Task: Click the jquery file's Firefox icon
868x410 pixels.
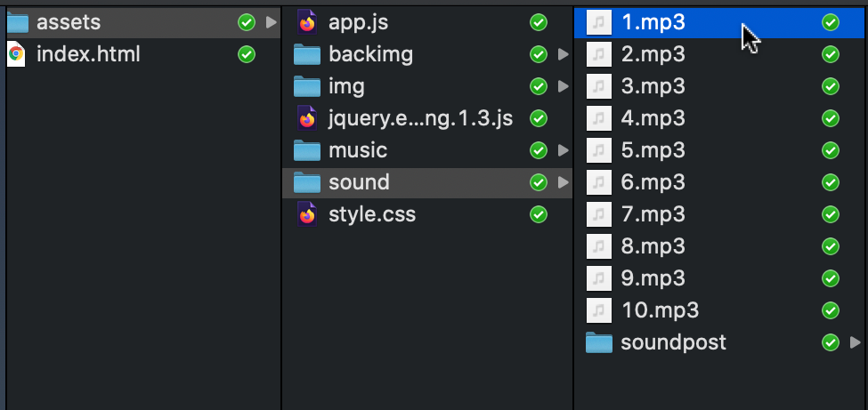Action: point(307,118)
